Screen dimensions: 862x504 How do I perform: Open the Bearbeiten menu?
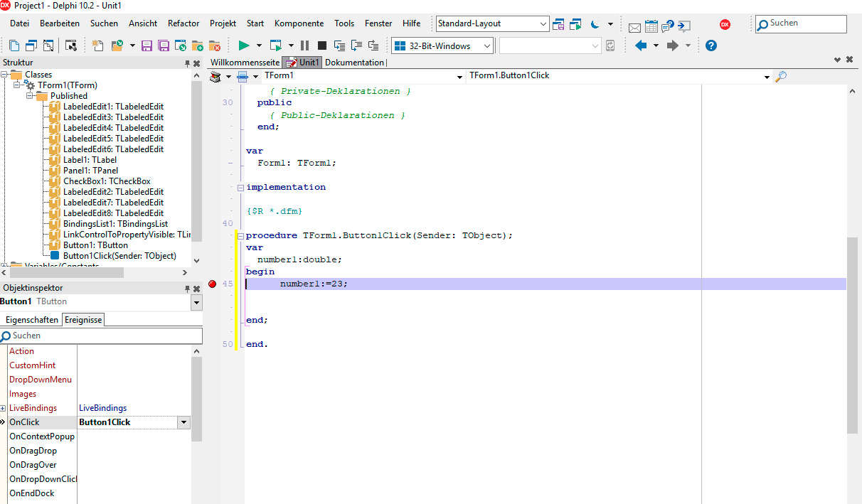click(x=60, y=23)
